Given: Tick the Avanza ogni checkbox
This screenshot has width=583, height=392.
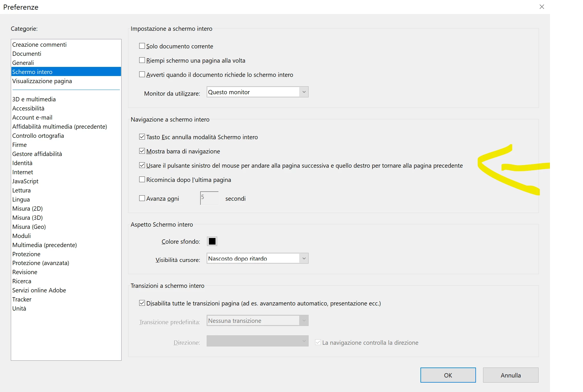Looking at the screenshot, I should (142, 198).
